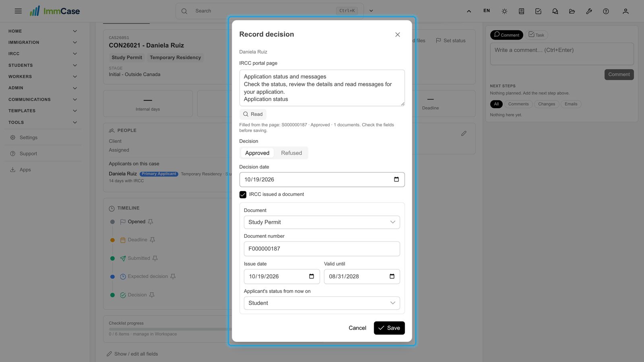Open the wrench tools icon in top bar

click(x=589, y=11)
